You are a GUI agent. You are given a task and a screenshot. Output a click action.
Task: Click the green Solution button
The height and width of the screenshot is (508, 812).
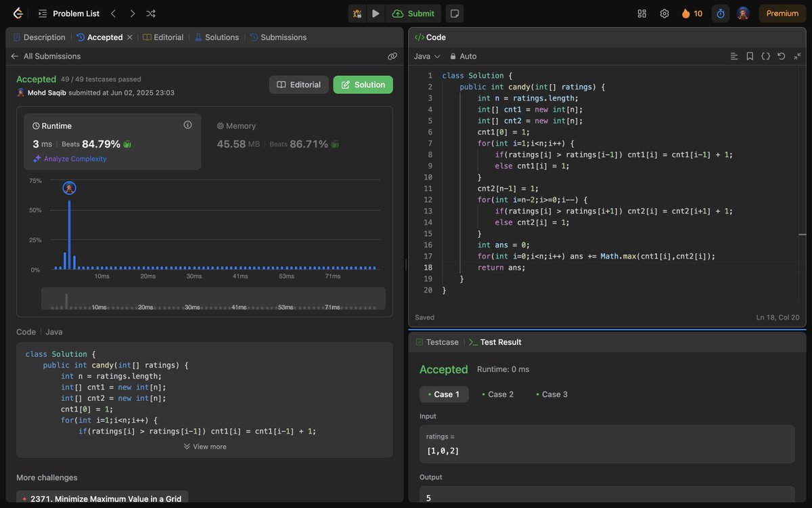click(x=363, y=85)
